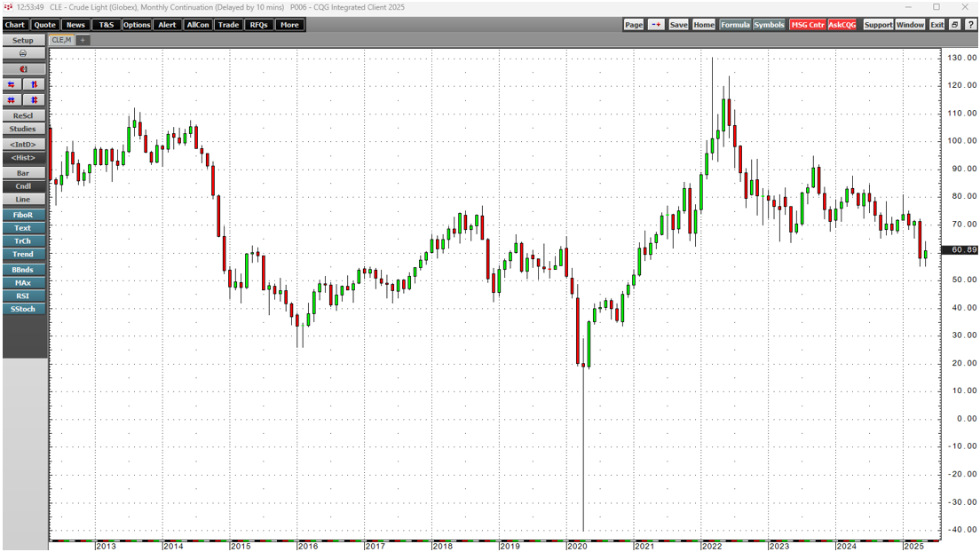Click the restore windows icon beside Exit
980x552 pixels.
(955, 25)
